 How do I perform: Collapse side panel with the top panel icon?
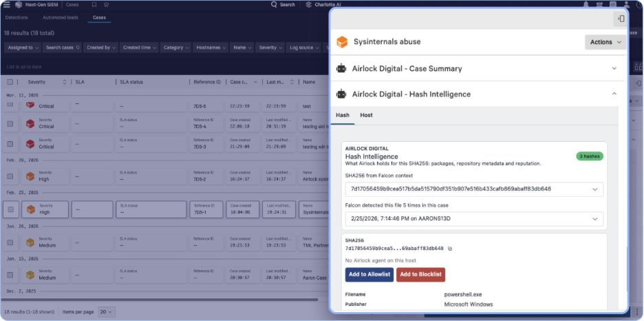[x=621, y=19]
